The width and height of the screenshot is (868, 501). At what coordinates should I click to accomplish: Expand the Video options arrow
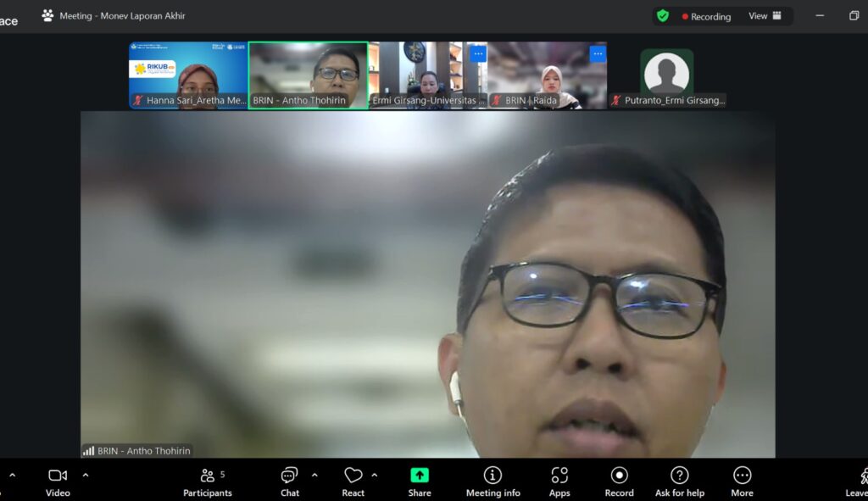(x=85, y=476)
